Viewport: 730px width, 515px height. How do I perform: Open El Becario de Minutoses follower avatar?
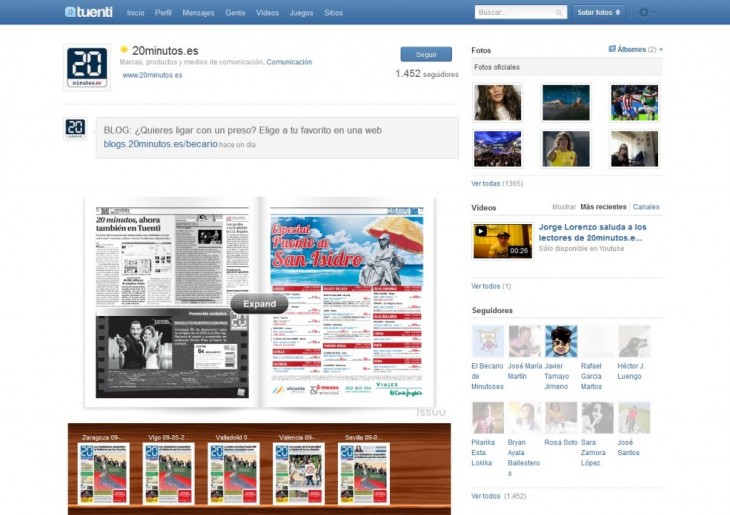click(488, 342)
